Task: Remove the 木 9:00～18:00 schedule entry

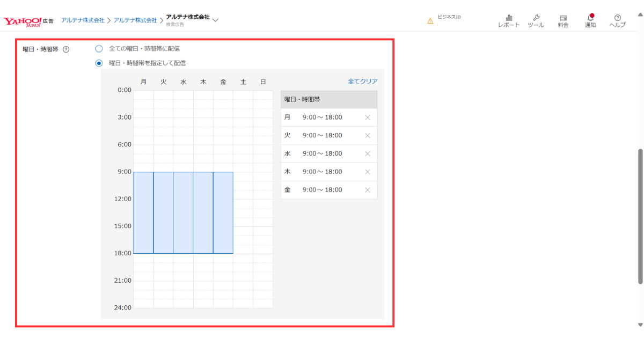Action: tap(368, 172)
